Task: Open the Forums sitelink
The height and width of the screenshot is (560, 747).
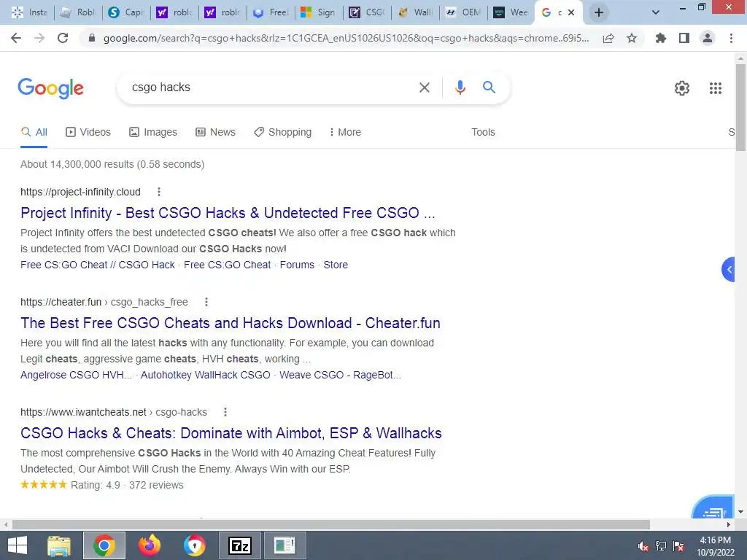Action: point(297,265)
